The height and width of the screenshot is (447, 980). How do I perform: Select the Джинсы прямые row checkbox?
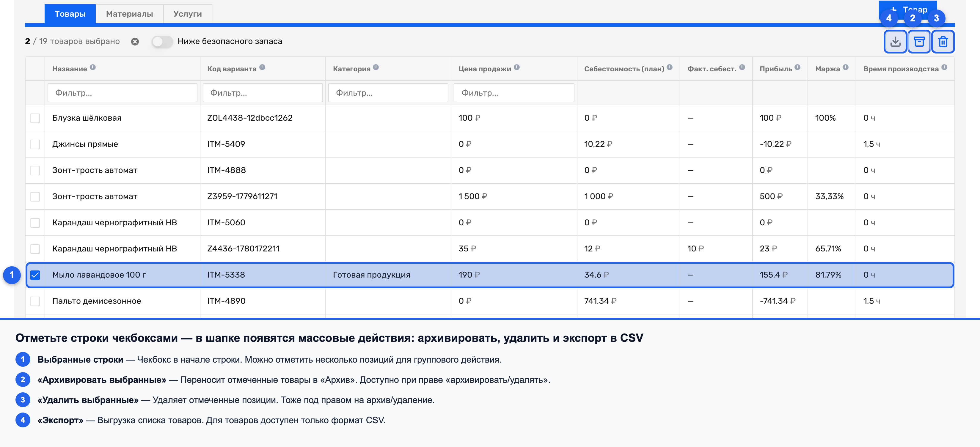pos(35,144)
